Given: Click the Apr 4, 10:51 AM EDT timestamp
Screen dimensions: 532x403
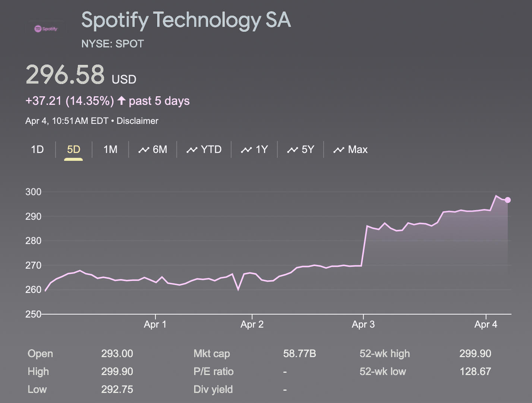Looking at the screenshot, I should click(x=67, y=121).
